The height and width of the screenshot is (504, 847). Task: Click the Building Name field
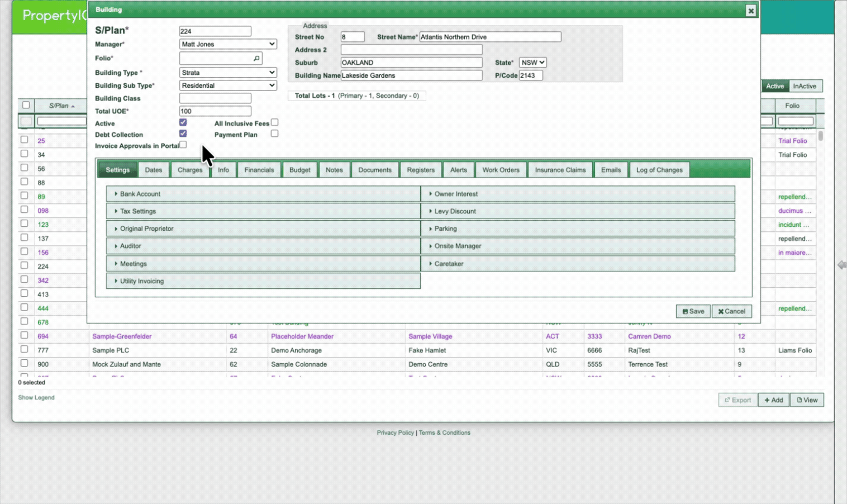tap(411, 75)
